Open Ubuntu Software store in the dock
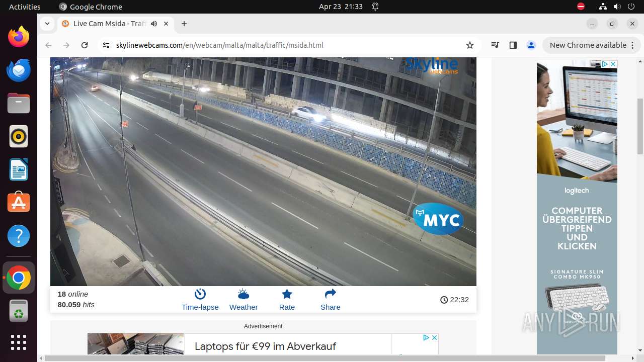This screenshot has height=362, width=644. coord(19,203)
